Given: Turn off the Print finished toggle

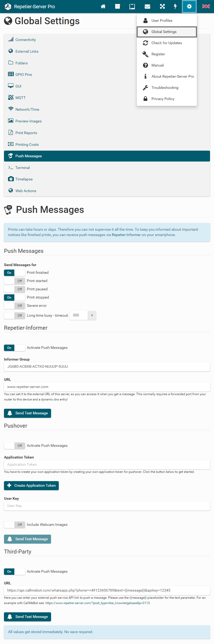Looking at the screenshot, I should click(x=14, y=273).
